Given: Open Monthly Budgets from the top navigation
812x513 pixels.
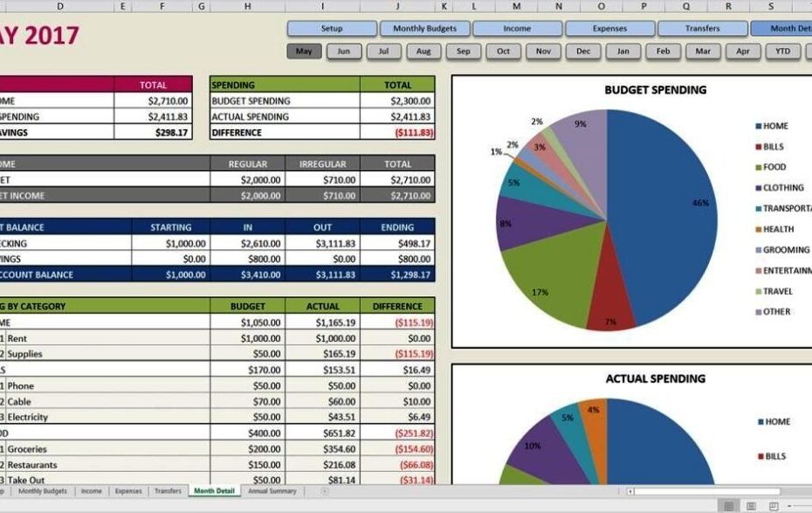Looking at the screenshot, I should coord(423,28).
